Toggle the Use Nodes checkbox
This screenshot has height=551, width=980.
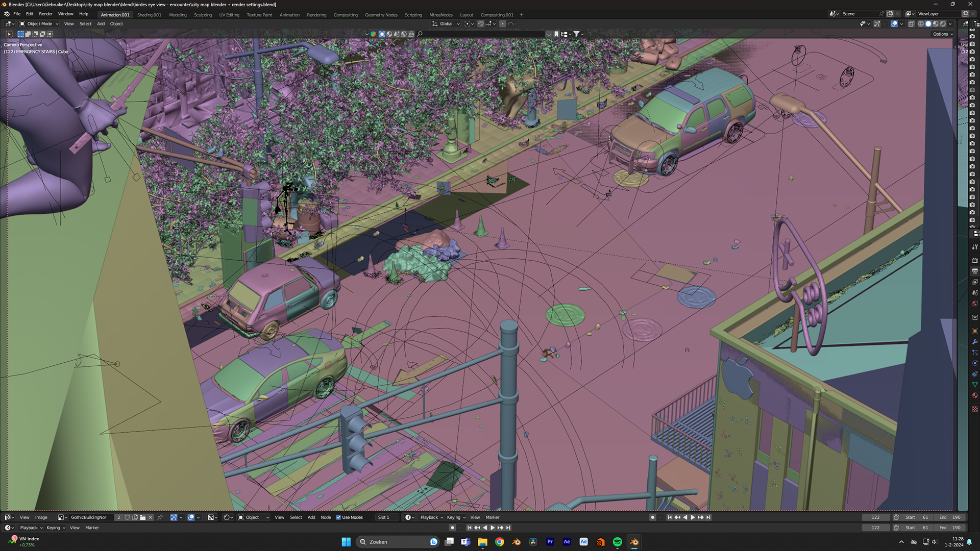pyautogui.click(x=338, y=517)
